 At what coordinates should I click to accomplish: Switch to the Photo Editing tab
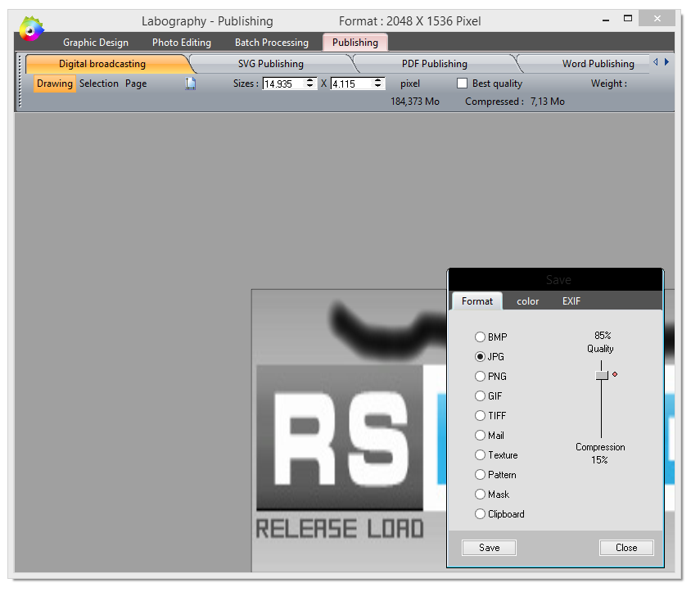point(182,43)
